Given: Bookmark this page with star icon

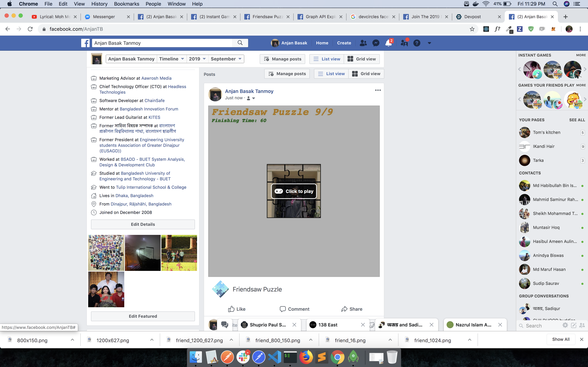Looking at the screenshot, I should (472, 29).
